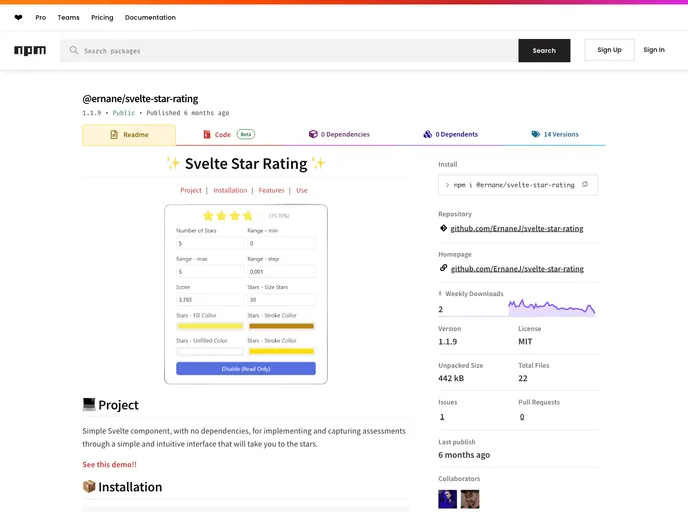
Task: Open the Homepage github.com/ErnaneJ link
Action: pos(517,269)
